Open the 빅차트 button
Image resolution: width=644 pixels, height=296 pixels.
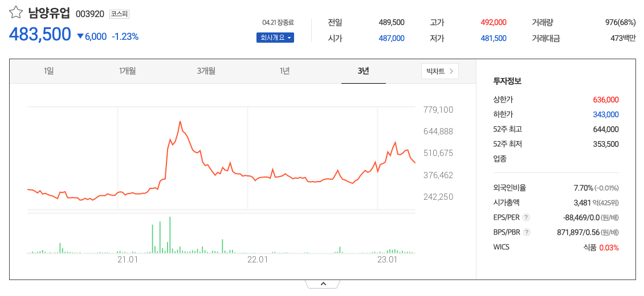click(440, 71)
